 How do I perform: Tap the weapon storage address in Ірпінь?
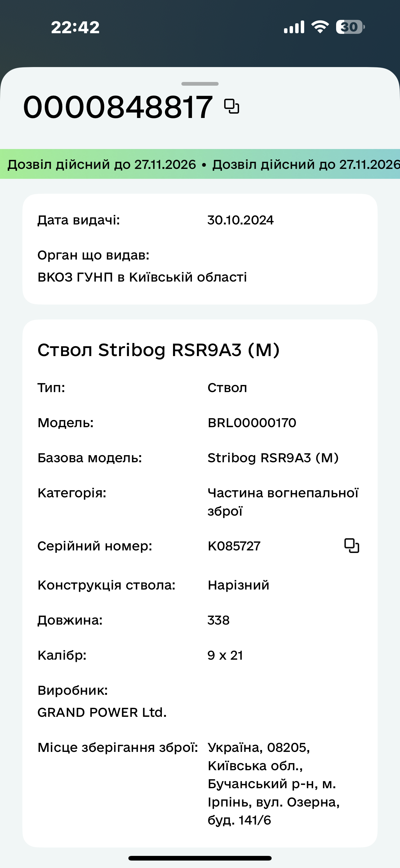click(x=273, y=784)
